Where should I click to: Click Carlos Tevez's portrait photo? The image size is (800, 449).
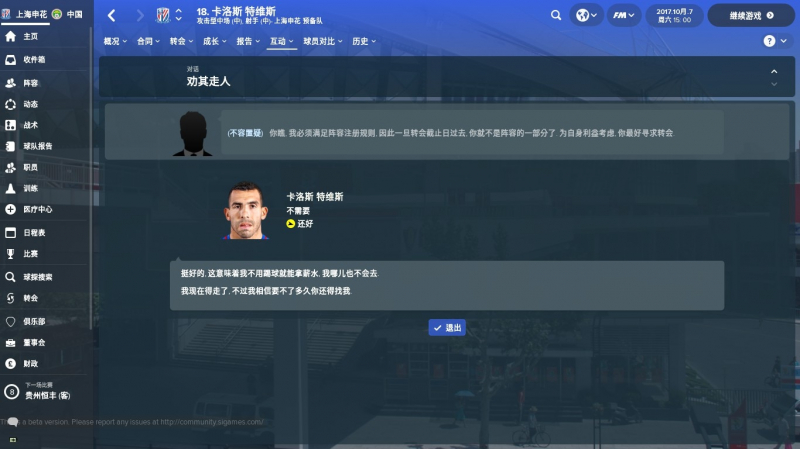tap(245, 210)
